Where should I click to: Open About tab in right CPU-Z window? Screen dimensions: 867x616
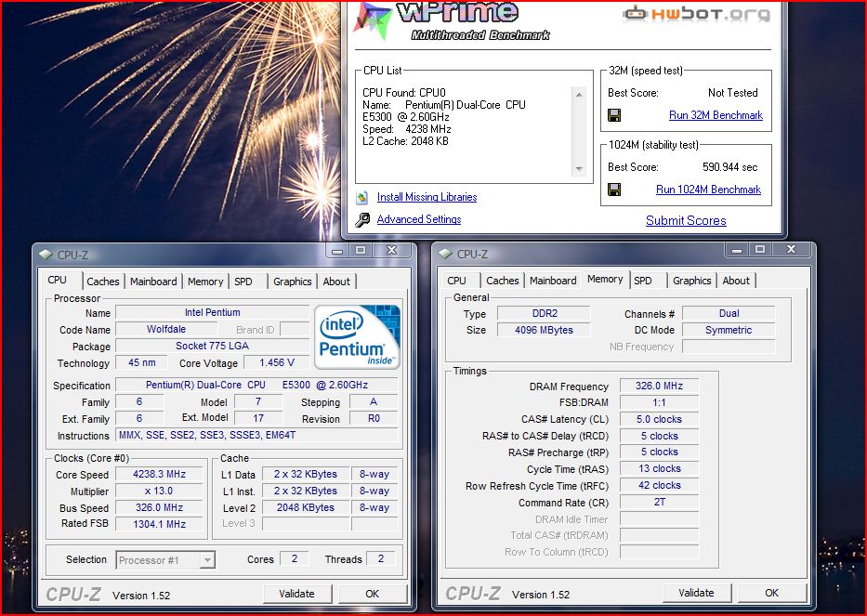[736, 281]
